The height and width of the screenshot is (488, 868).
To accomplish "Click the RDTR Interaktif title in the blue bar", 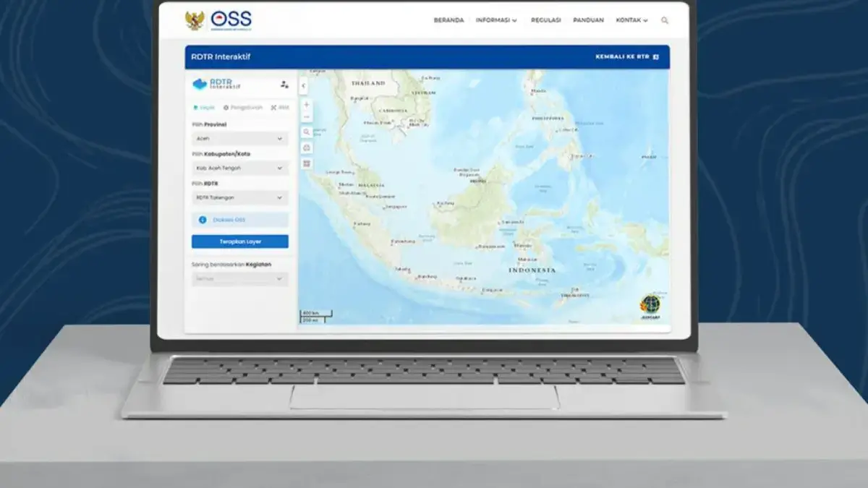I will pos(221,56).
